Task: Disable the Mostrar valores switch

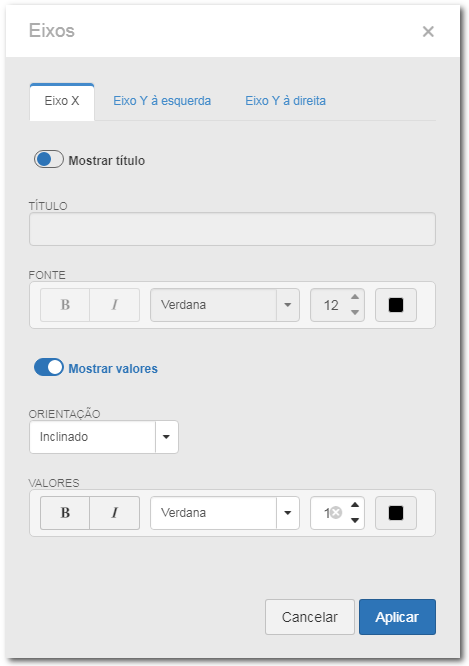Action: [x=49, y=367]
